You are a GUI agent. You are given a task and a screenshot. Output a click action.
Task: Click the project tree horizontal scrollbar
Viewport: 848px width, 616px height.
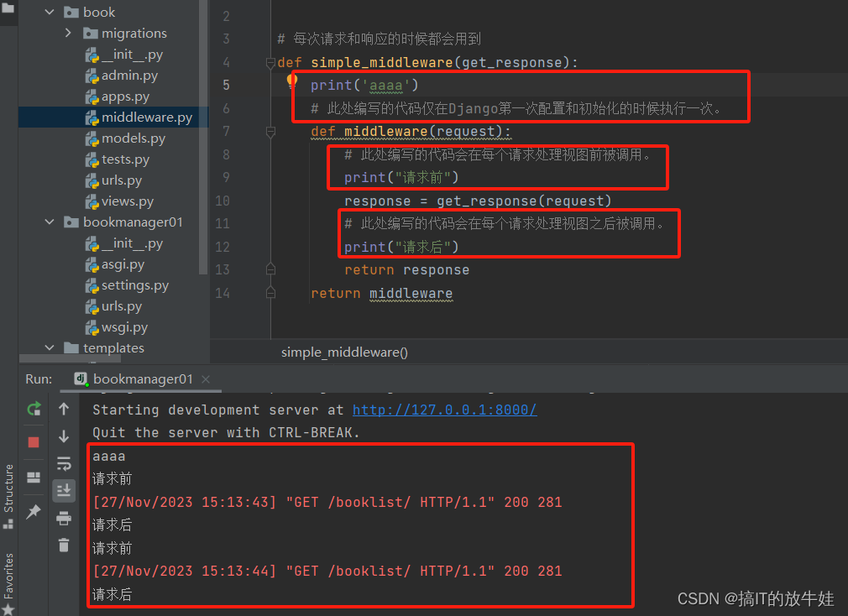(69, 358)
